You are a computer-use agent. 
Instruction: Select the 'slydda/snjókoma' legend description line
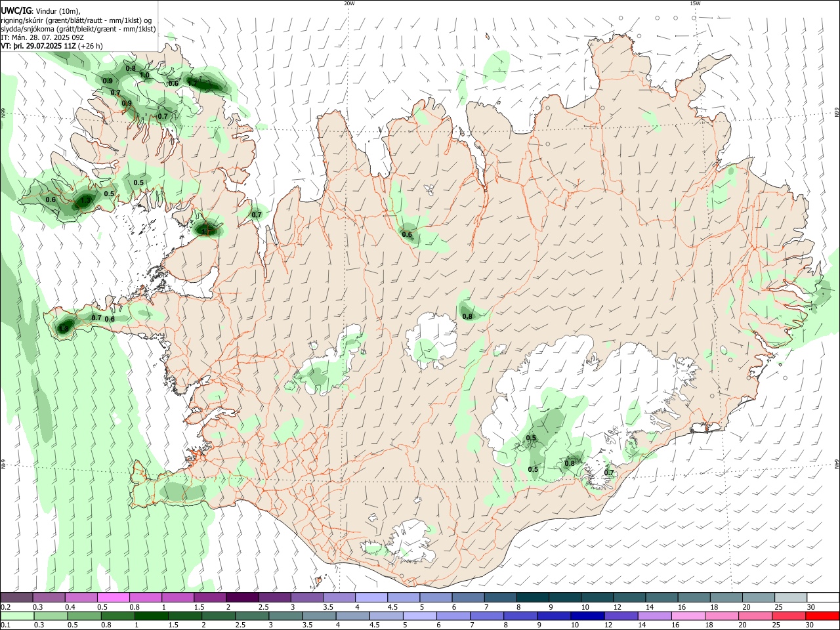coord(78,29)
